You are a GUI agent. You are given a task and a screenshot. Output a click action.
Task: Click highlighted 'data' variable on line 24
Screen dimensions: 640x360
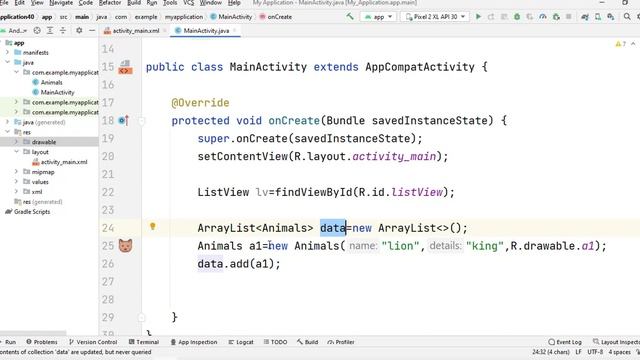pyautogui.click(x=333, y=228)
